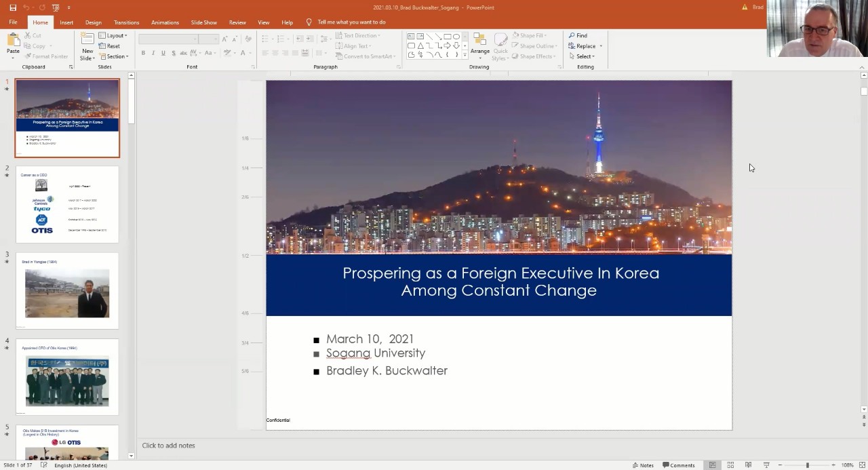
Task: Toggle the Comments pane
Action: (678, 465)
